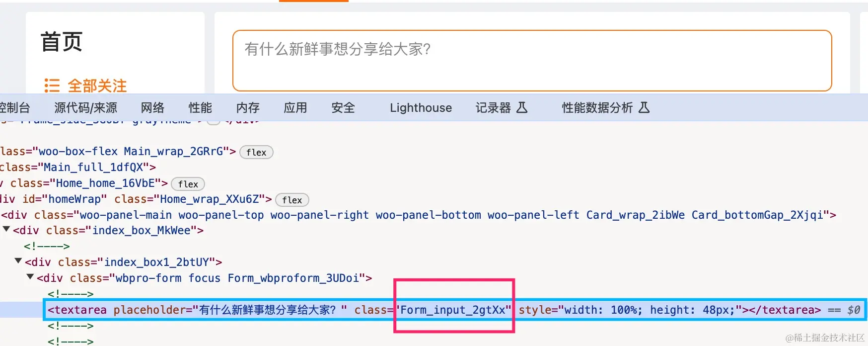Open the 性能数据分析 tab
868x346 pixels.
click(597, 107)
